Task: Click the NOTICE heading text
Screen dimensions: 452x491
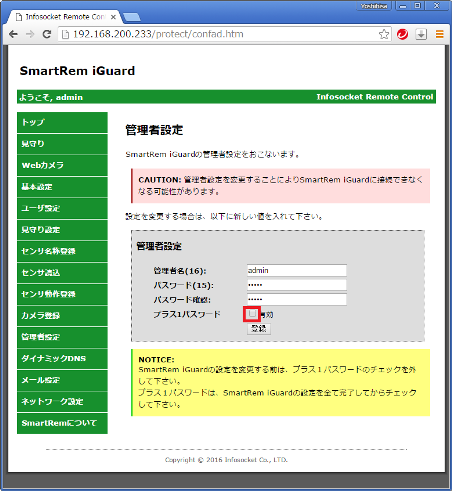Action: click(x=156, y=360)
